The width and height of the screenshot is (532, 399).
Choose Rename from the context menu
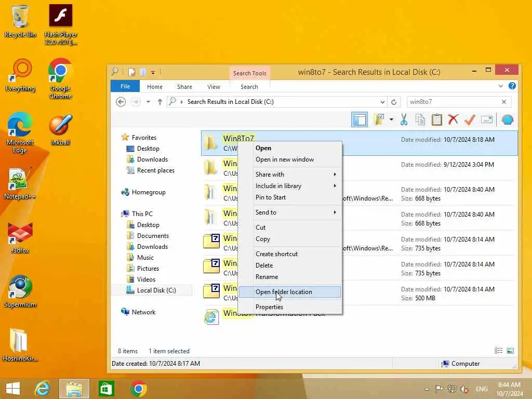290,277
